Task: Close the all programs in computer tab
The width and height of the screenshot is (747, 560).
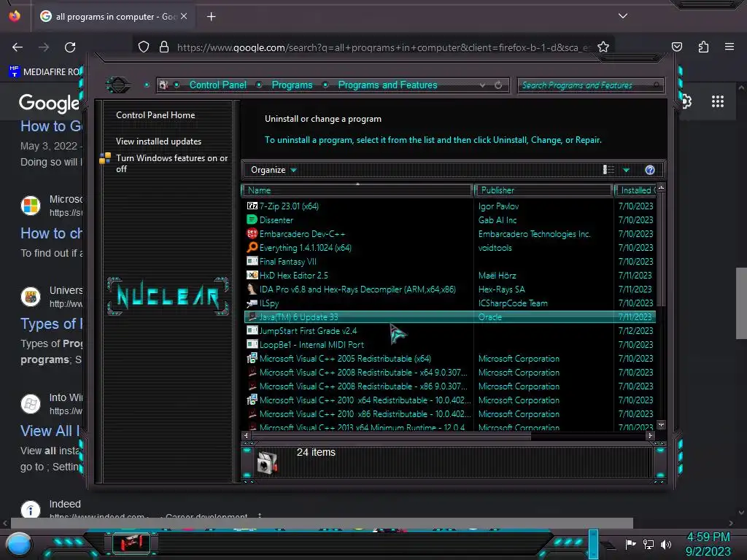Action: (x=184, y=16)
